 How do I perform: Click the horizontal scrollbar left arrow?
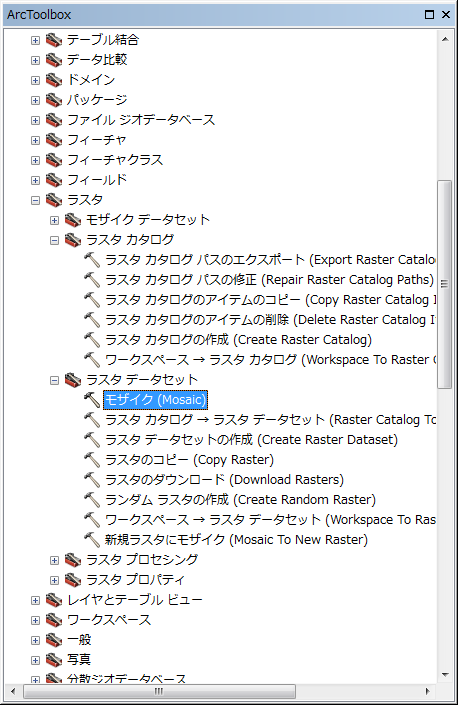13,692
